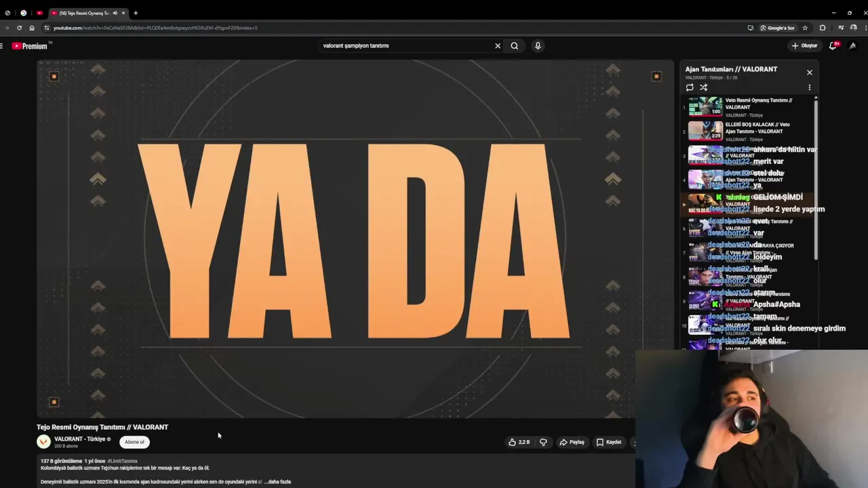Open the more actions dots beside Kaydet
The width and height of the screenshot is (868, 488).
[633, 442]
